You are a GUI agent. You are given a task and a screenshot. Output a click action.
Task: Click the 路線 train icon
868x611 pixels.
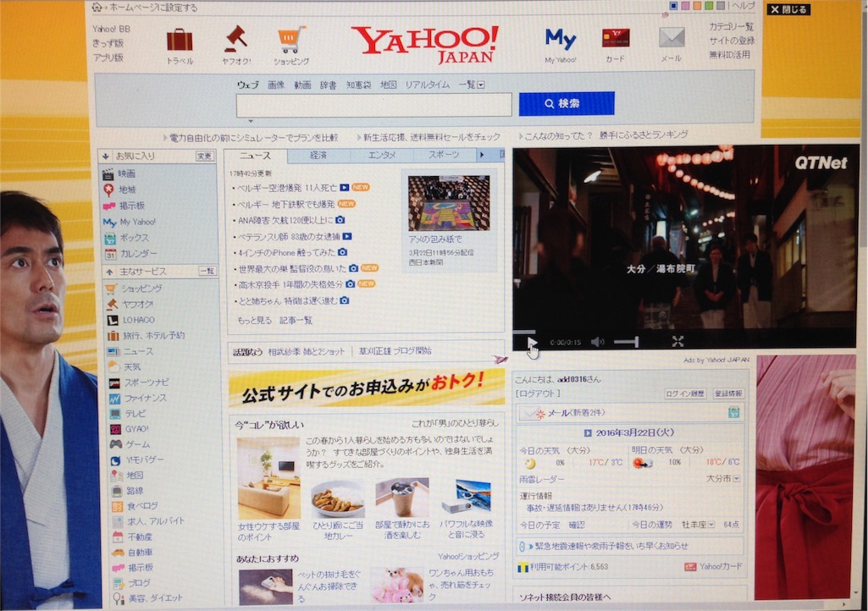[116, 491]
